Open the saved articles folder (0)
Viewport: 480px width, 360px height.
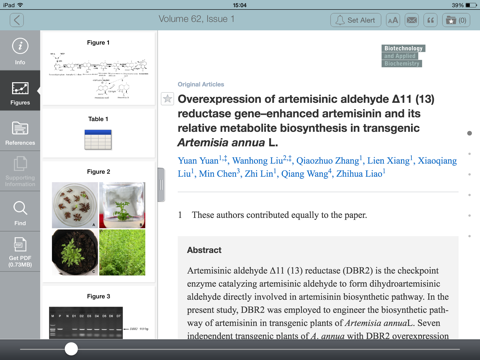456,20
